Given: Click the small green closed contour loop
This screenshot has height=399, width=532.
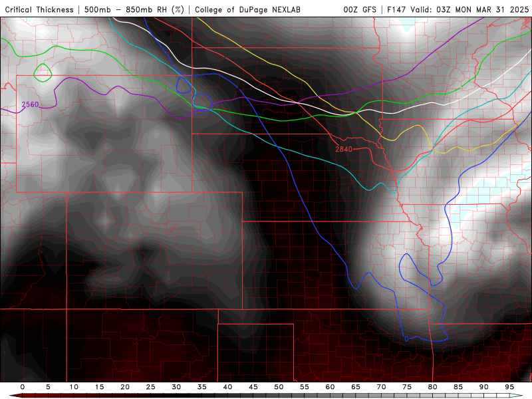Looking at the screenshot, I should pos(43,72).
